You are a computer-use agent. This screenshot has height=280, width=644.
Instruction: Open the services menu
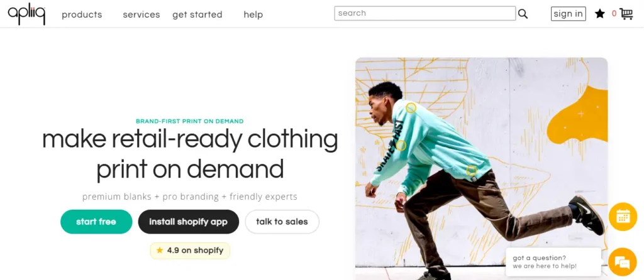142,14
